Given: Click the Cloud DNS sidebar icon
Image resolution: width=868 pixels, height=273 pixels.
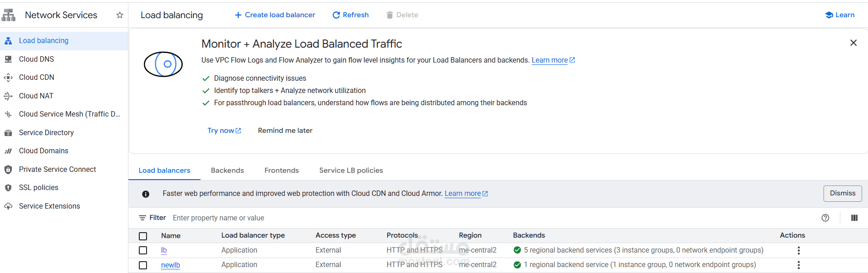Looking at the screenshot, I should point(8,59).
